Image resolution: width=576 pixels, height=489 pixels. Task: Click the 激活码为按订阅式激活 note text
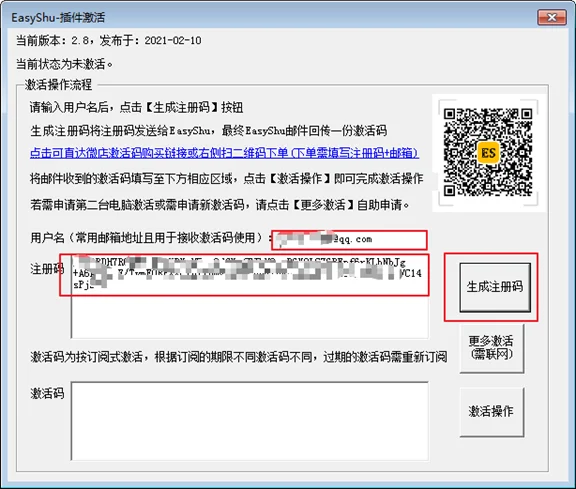tap(239, 357)
